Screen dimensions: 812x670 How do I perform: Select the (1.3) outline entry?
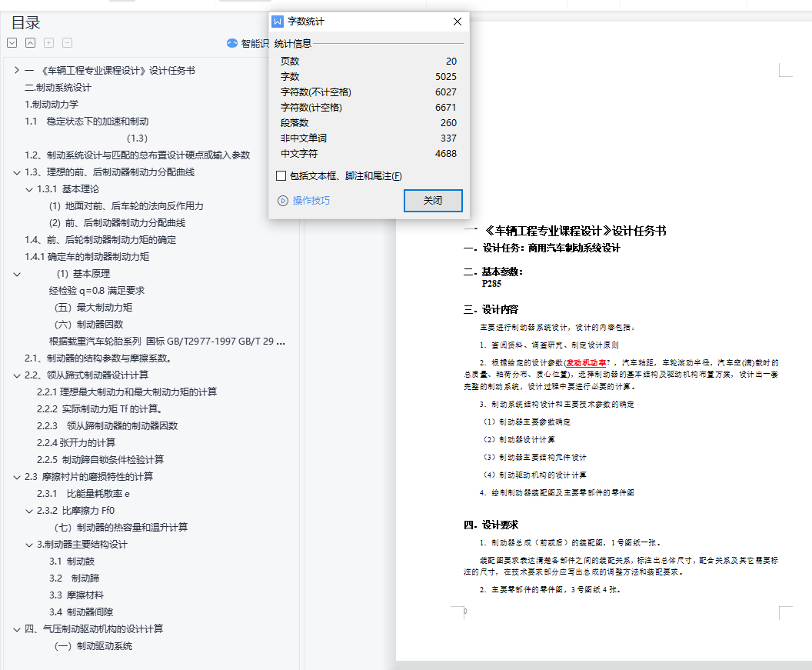[137, 138]
